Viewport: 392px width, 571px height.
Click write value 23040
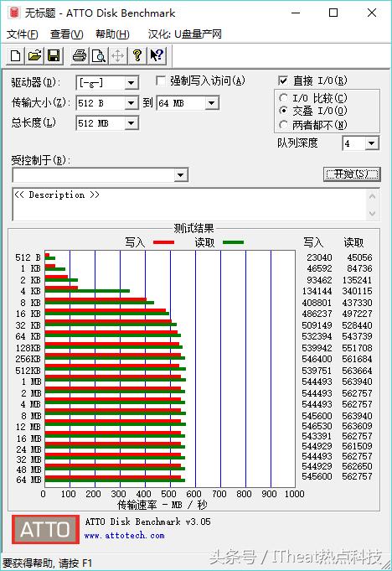319,257
